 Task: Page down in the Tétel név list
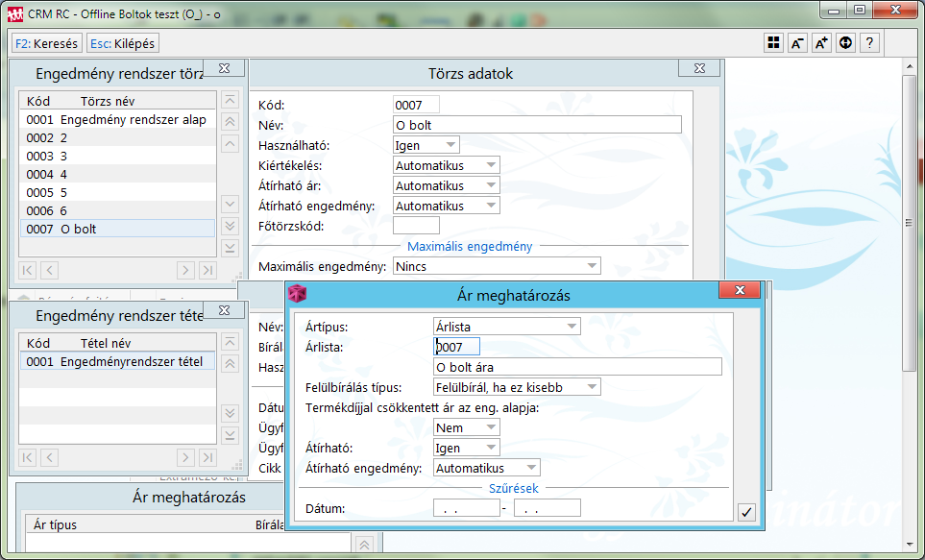231,413
